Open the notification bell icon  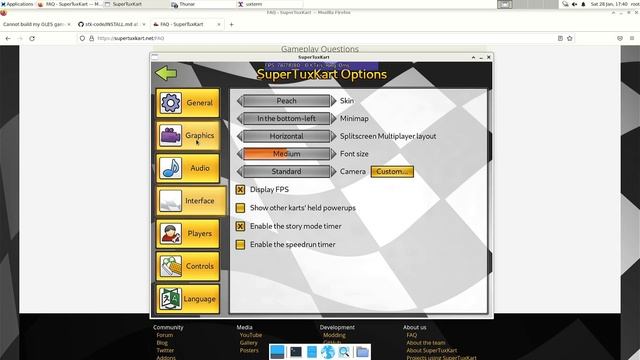(x=583, y=4)
